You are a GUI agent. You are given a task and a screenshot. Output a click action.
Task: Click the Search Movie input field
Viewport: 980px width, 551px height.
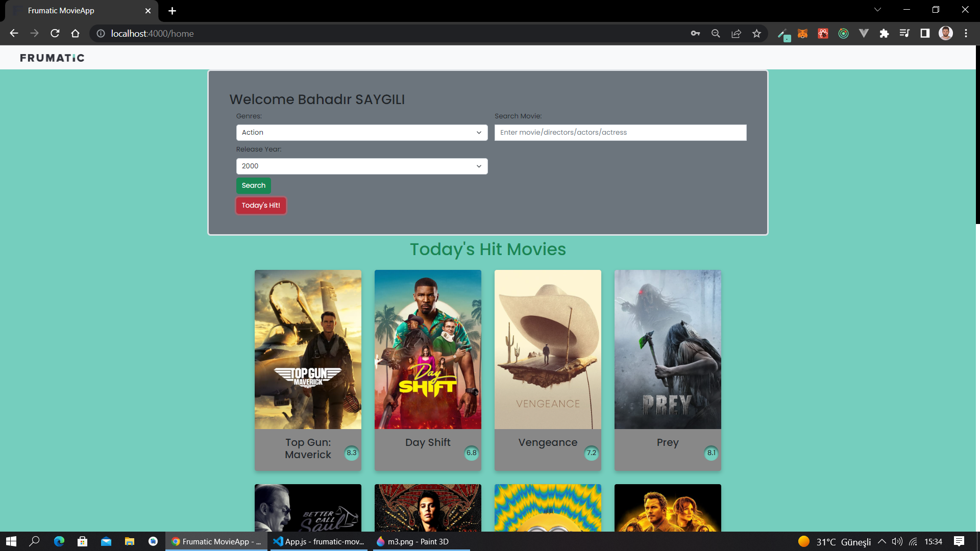(x=620, y=132)
